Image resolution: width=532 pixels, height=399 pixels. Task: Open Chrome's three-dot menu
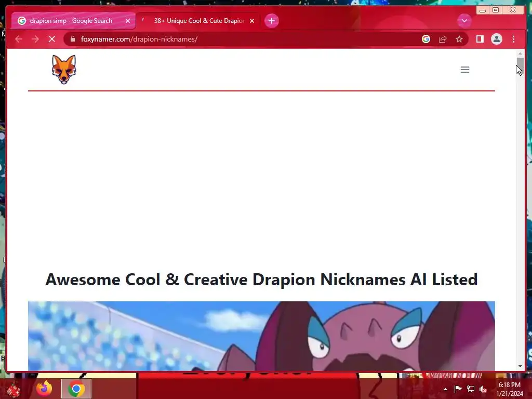point(513,39)
